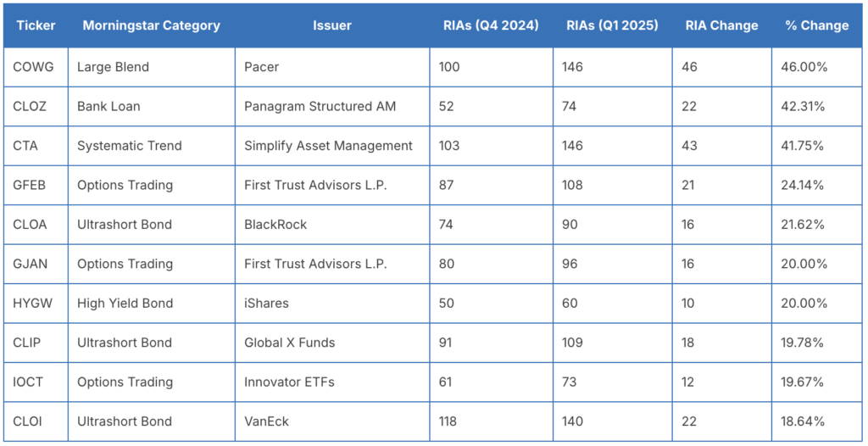Click the % Change column header

(817, 25)
